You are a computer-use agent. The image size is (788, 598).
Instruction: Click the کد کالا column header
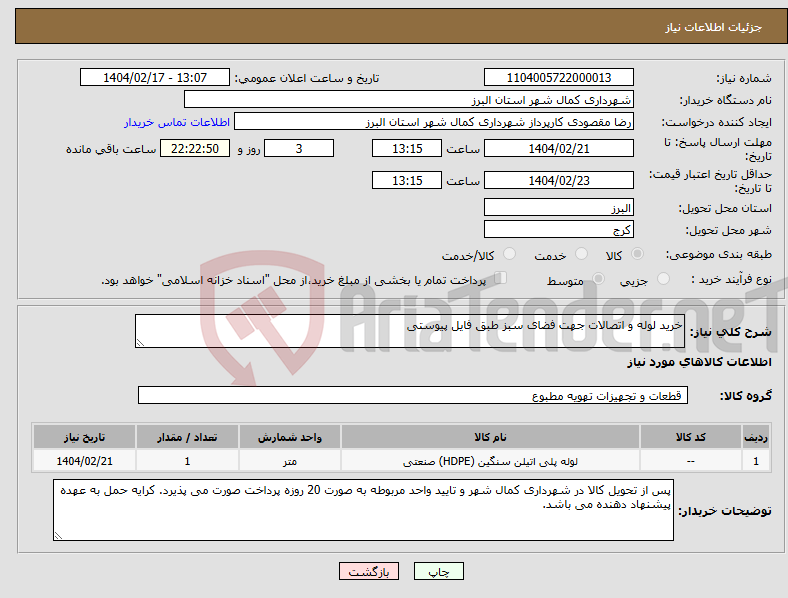coord(691,437)
